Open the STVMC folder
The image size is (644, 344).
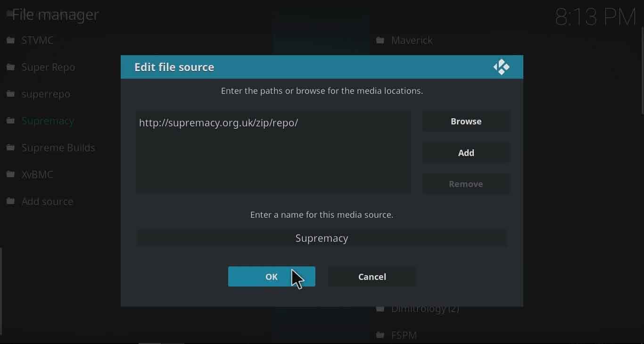click(x=37, y=41)
